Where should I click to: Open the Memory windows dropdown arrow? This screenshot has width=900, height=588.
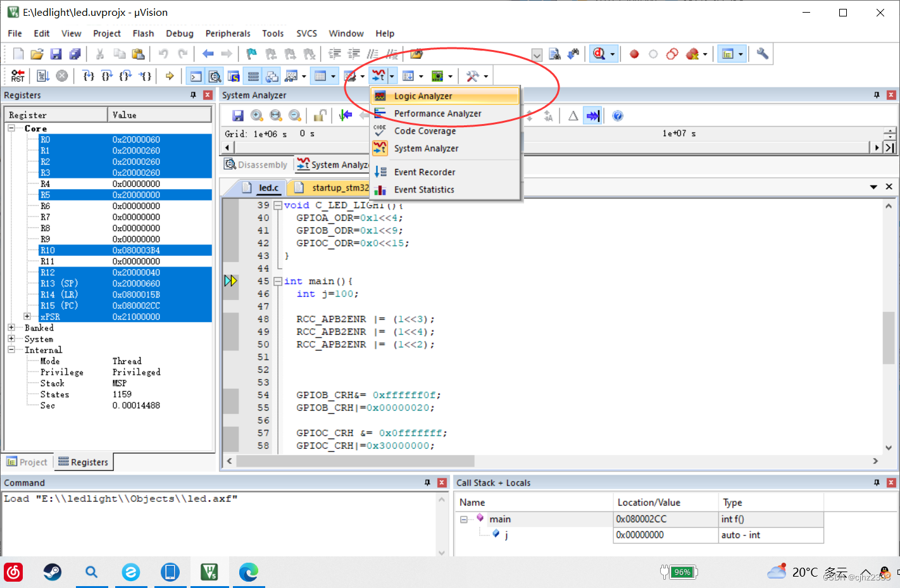334,77
